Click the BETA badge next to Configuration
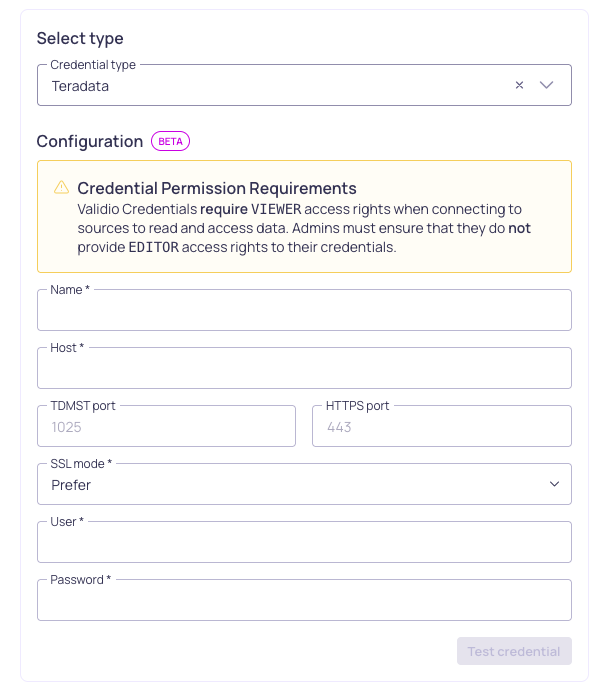The width and height of the screenshot is (612, 693). click(170, 141)
